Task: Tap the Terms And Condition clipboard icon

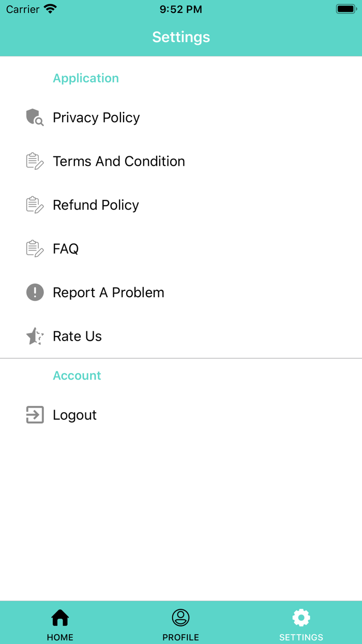Action: (x=35, y=162)
